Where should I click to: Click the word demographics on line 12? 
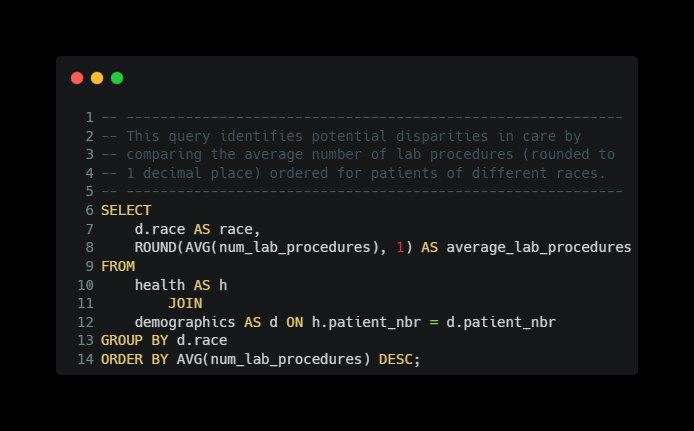click(x=185, y=322)
